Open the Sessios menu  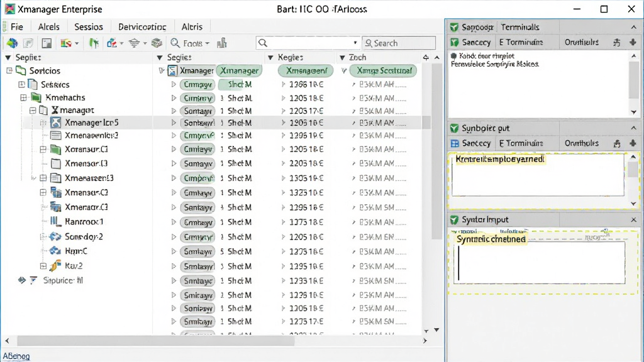(88, 27)
